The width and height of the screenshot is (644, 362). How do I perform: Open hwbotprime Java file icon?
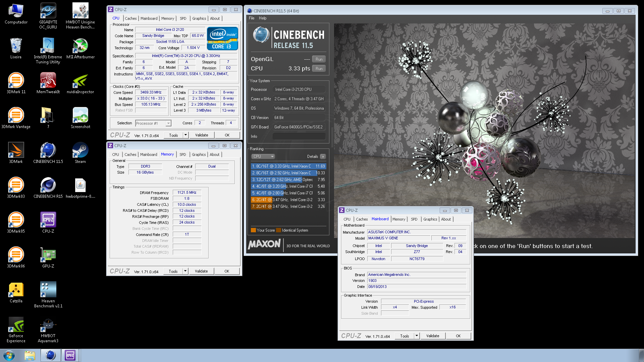[x=80, y=188]
